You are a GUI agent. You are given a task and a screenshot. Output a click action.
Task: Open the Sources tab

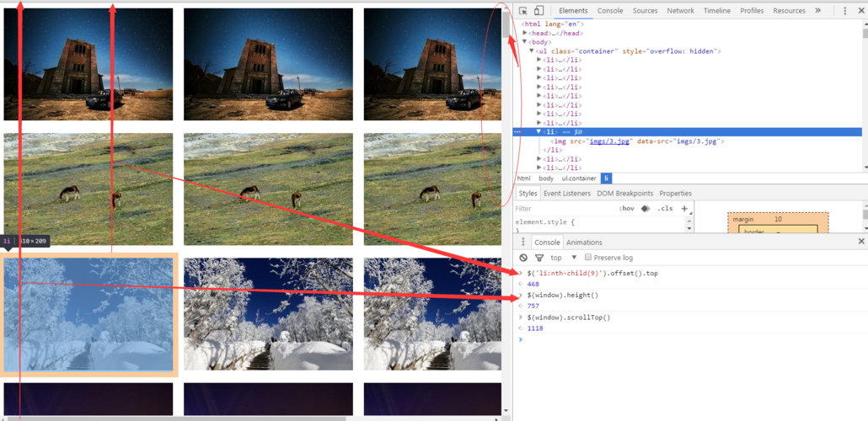pyautogui.click(x=645, y=10)
